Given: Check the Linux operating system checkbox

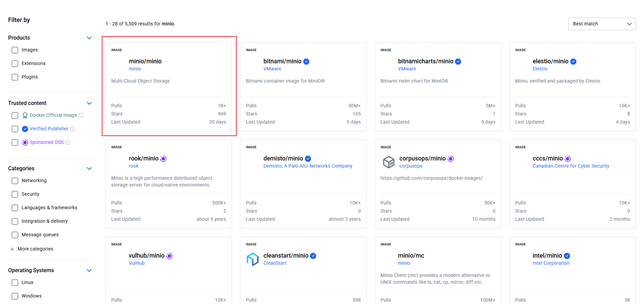Looking at the screenshot, I should [15, 283].
